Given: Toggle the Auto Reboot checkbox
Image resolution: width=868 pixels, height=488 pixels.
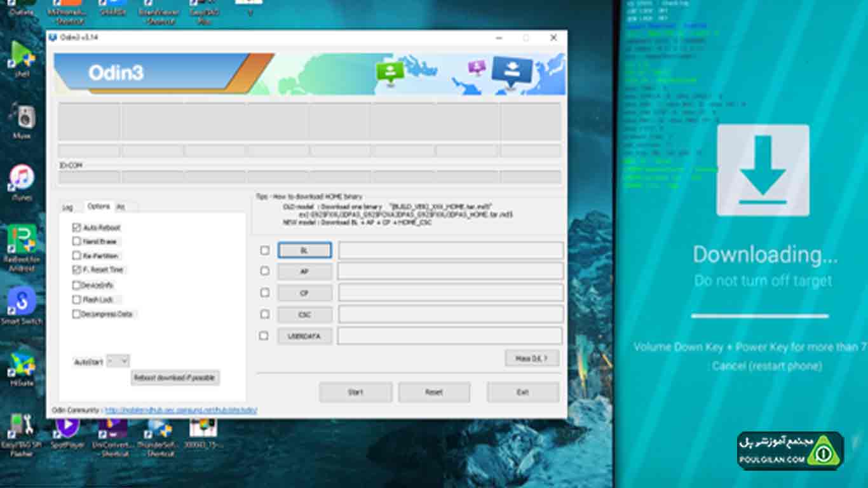Looking at the screenshot, I should coord(77,227).
